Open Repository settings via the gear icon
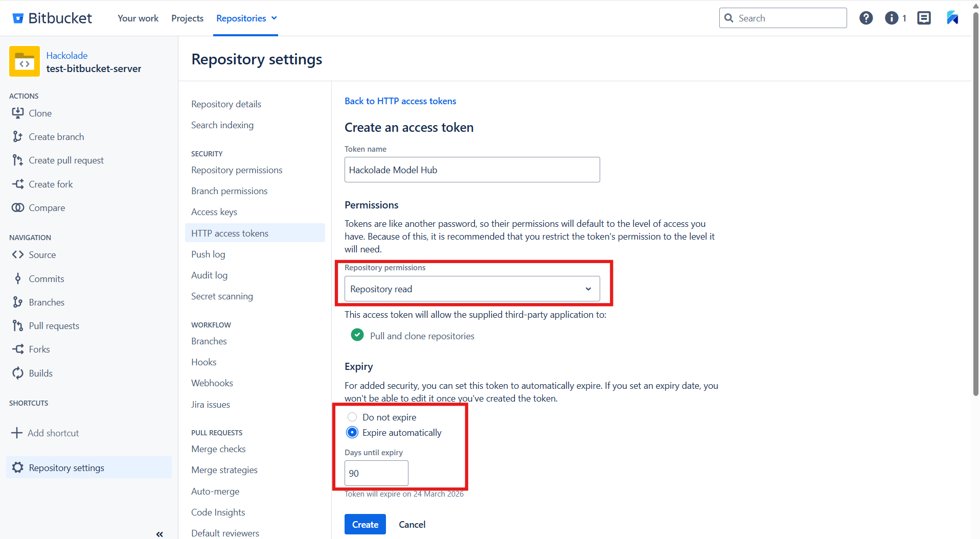 [18, 467]
